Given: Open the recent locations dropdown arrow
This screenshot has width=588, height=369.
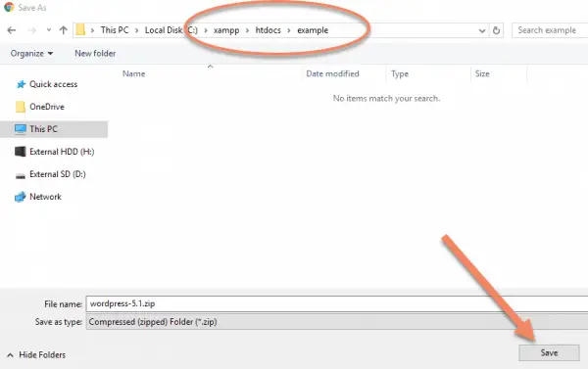Looking at the screenshot, I should point(49,30).
